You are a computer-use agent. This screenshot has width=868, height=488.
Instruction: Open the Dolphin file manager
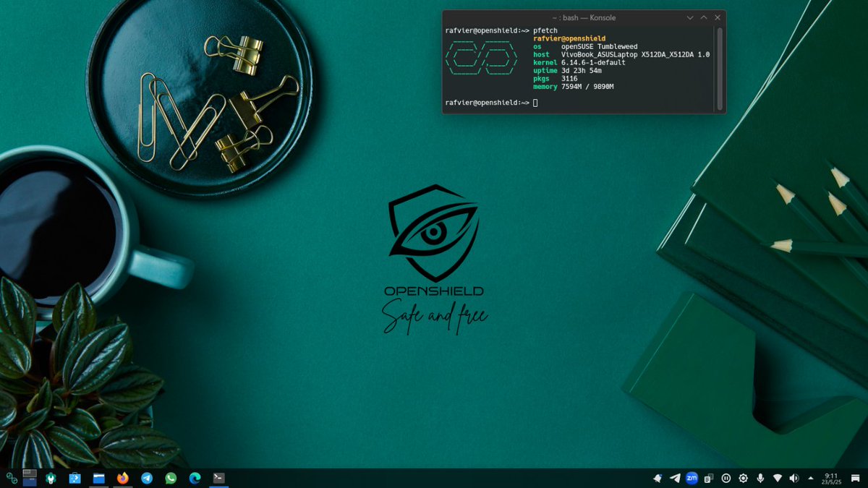[99, 478]
